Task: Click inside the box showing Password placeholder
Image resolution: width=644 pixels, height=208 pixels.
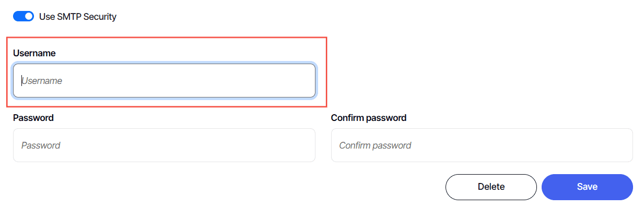Action: [164, 145]
